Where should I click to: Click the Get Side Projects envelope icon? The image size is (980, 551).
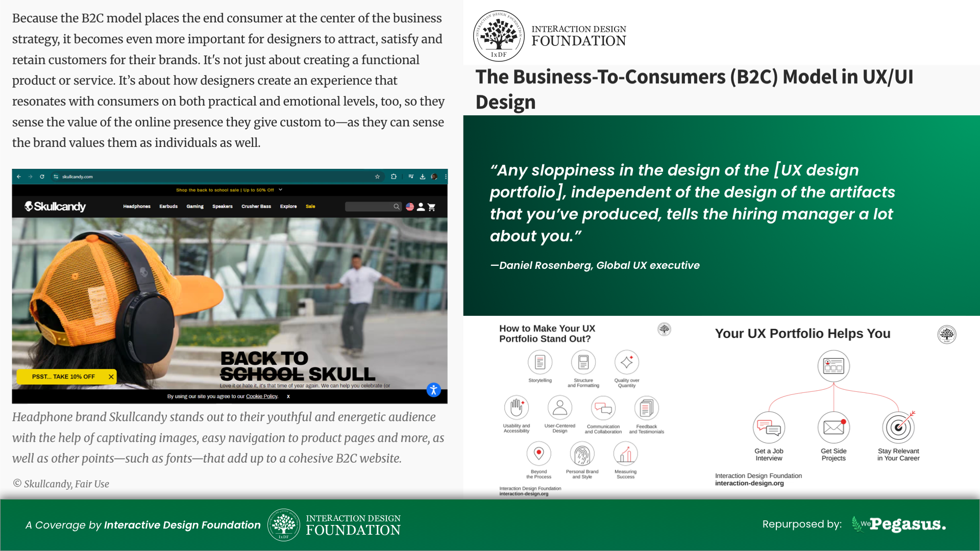point(834,428)
